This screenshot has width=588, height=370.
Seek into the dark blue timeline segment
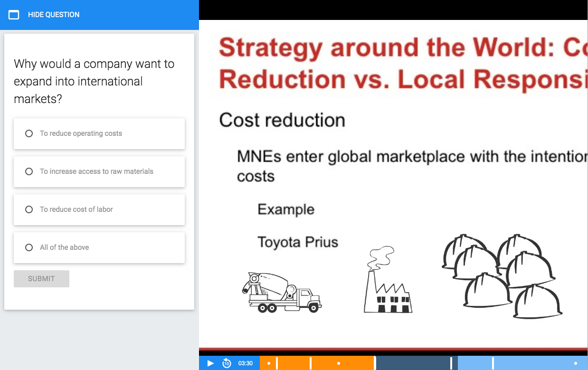tap(413, 363)
